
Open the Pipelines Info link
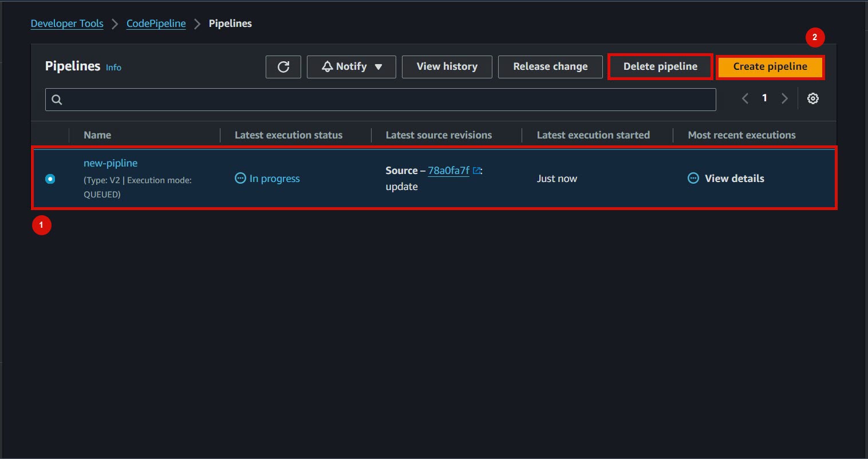[113, 68]
